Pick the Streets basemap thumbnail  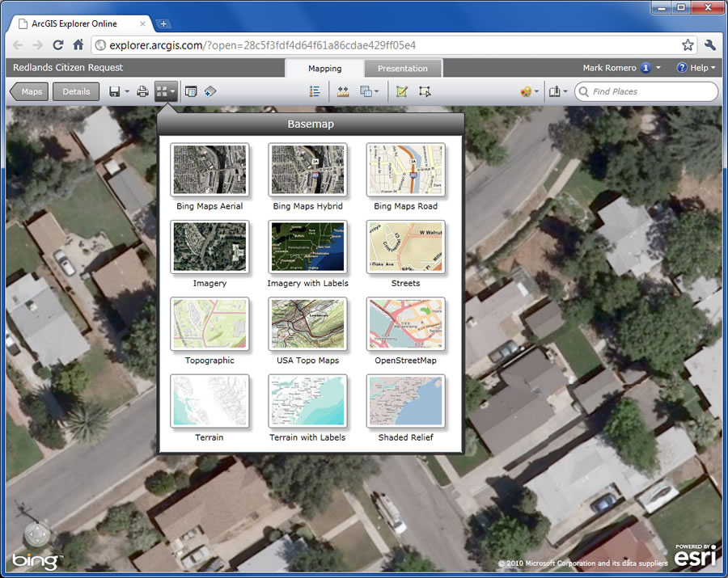point(405,247)
